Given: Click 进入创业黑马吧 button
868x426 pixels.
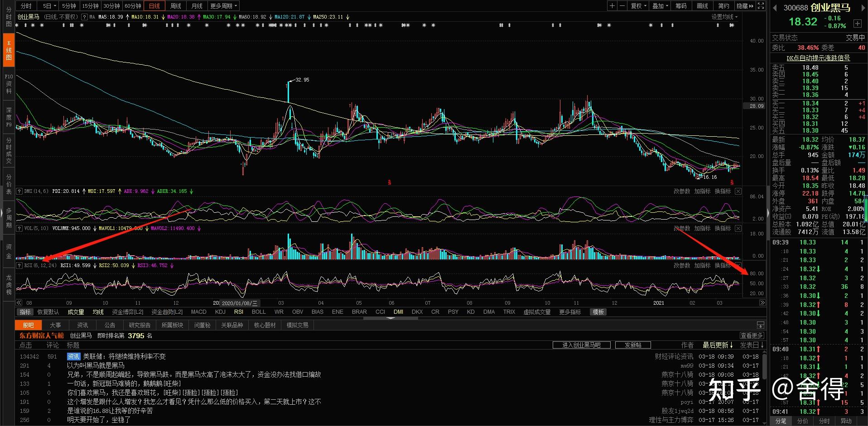Looking at the screenshot, I should [x=581, y=345].
